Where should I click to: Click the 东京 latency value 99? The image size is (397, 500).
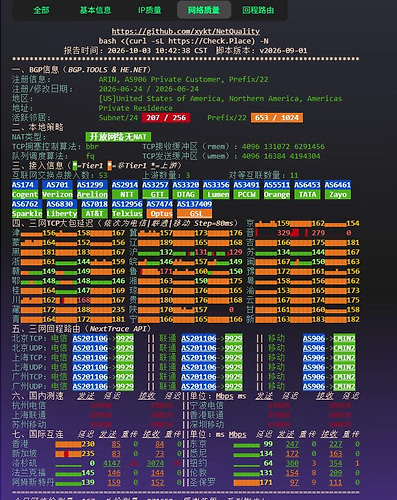tap(268, 444)
